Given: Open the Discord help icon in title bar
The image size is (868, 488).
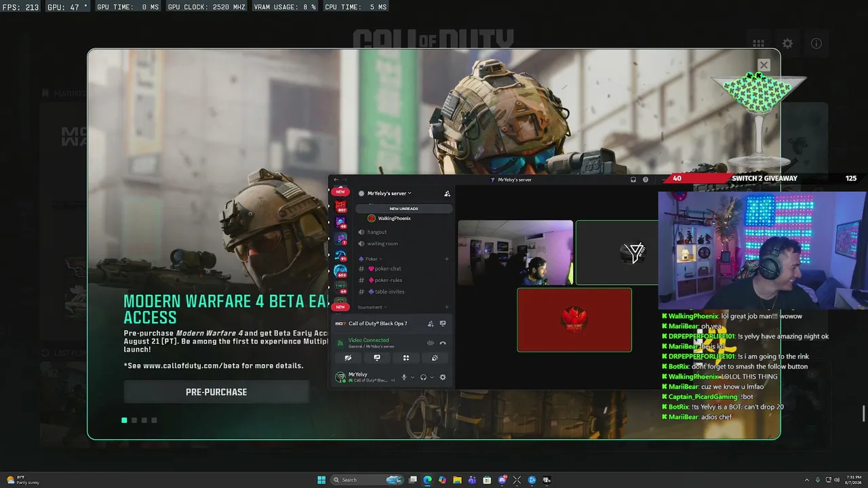Looking at the screenshot, I should coord(646,180).
